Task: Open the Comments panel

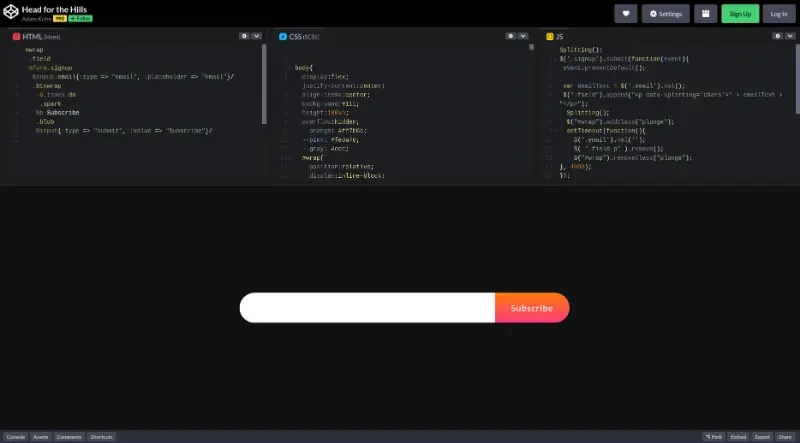Action: 69,437
